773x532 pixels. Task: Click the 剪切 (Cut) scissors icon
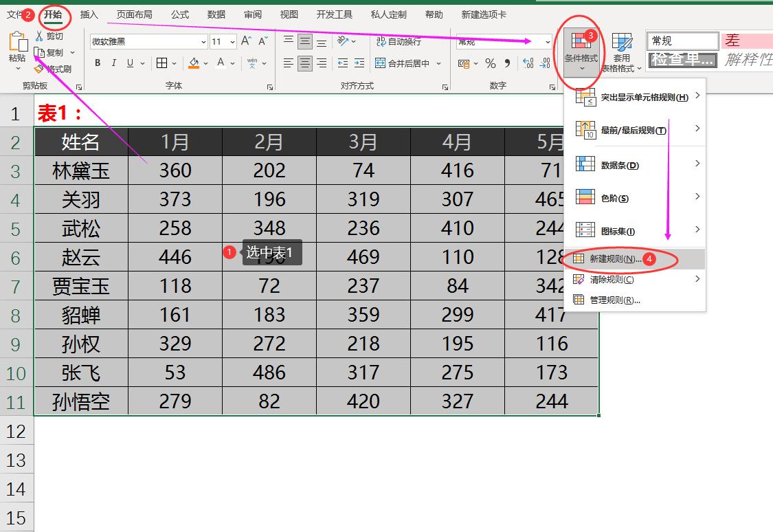[39, 36]
